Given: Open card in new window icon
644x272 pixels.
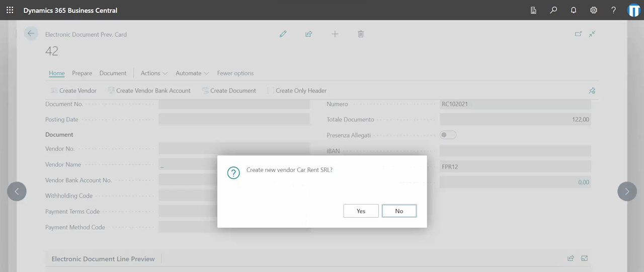Looking at the screenshot, I should tap(578, 34).
